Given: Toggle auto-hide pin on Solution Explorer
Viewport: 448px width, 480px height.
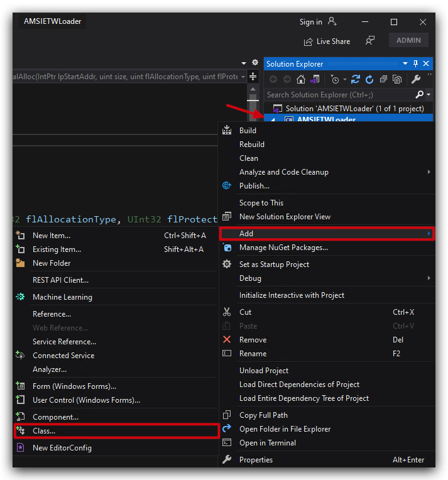Looking at the screenshot, I should 415,63.
